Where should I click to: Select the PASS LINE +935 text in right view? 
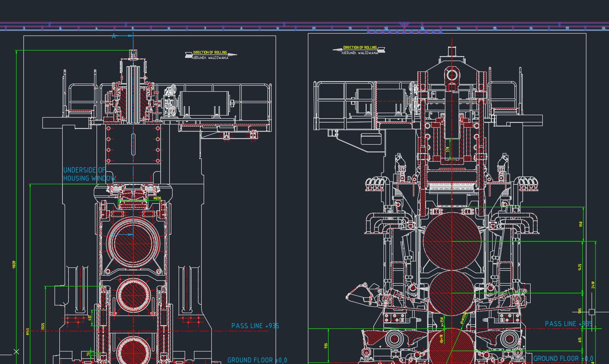click(568, 324)
